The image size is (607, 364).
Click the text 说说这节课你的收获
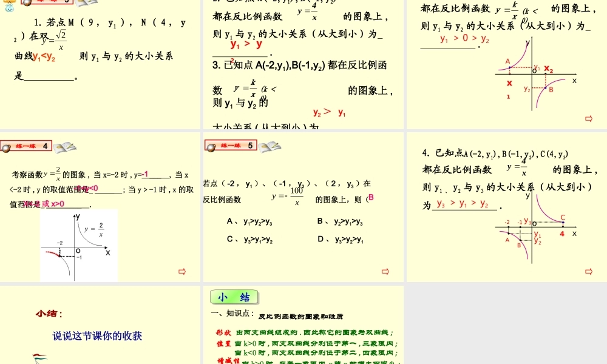tap(97, 335)
